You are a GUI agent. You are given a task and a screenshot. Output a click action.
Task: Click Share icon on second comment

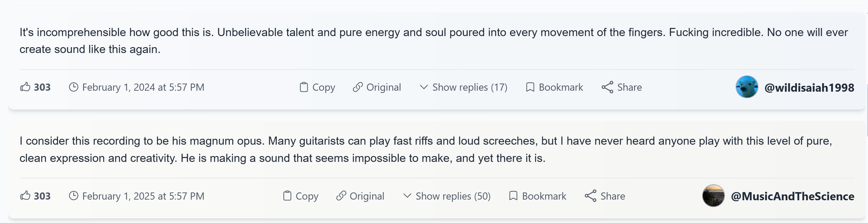590,196
